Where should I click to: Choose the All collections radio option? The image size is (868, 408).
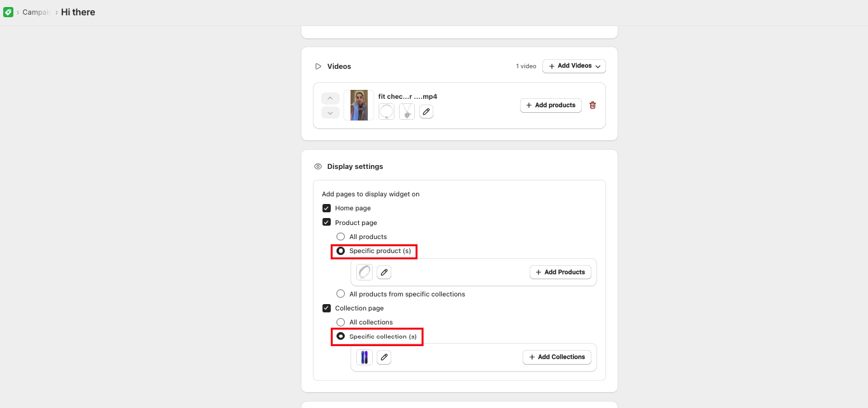[x=340, y=322]
